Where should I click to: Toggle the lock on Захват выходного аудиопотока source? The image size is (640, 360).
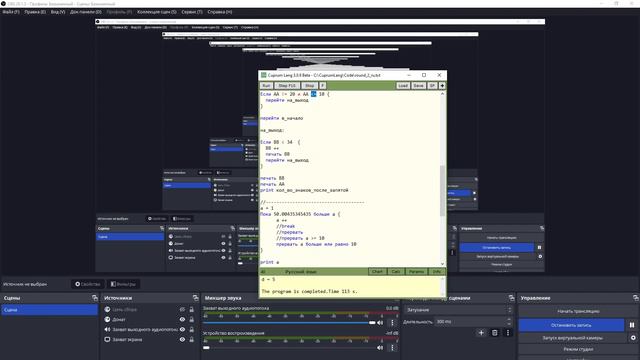(191, 329)
